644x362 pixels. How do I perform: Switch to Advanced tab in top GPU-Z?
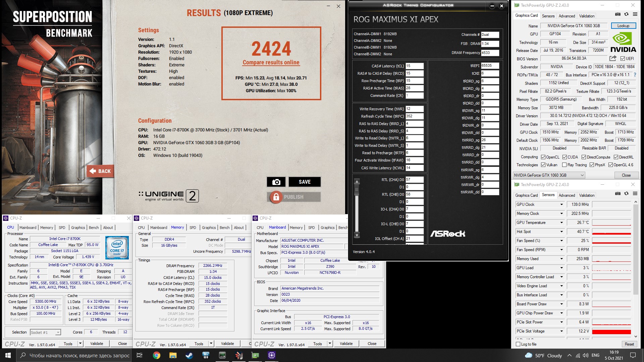(x=567, y=16)
